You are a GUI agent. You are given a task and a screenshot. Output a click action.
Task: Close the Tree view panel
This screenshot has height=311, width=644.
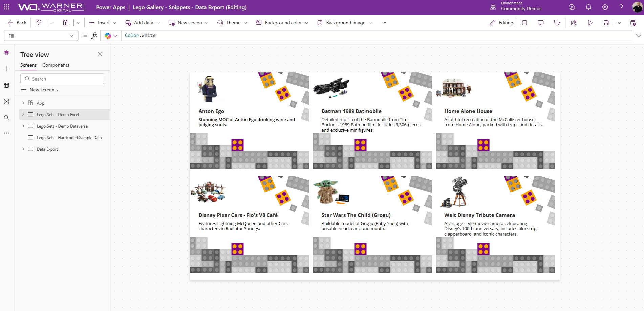pyautogui.click(x=100, y=54)
